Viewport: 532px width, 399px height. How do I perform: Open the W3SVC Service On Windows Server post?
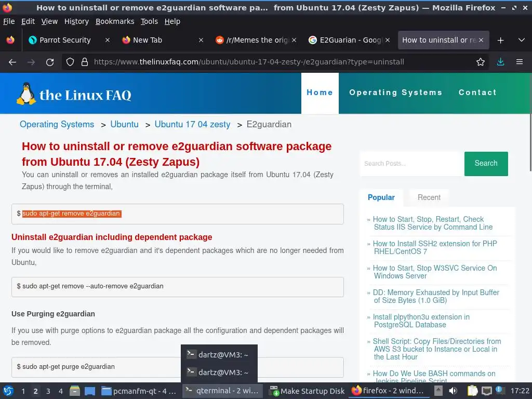pos(435,272)
